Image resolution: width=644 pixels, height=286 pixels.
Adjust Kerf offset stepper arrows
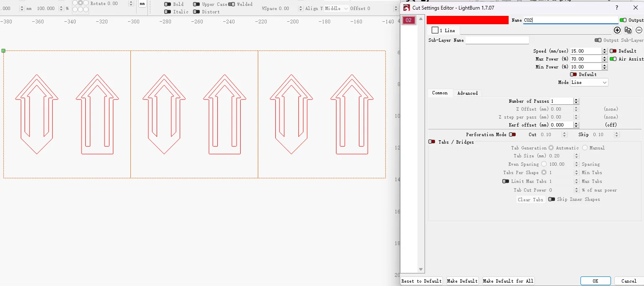pos(576,125)
